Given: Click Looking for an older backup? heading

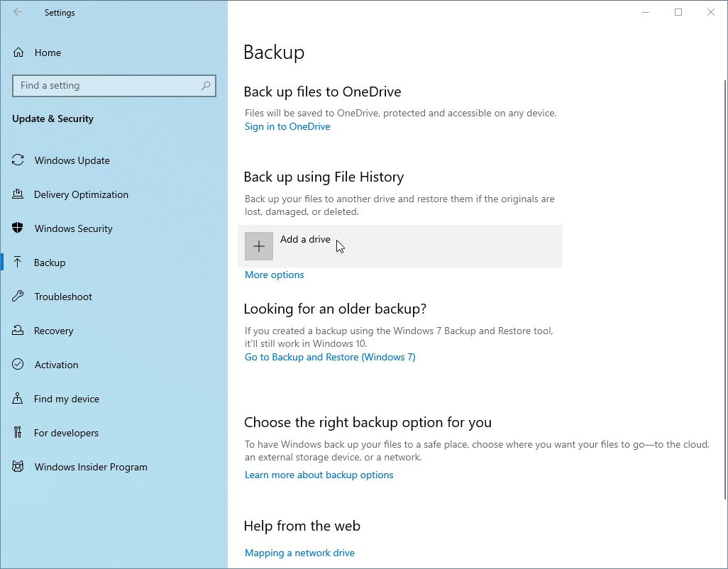Looking at the screenshot, I should (x=335, y=309).
